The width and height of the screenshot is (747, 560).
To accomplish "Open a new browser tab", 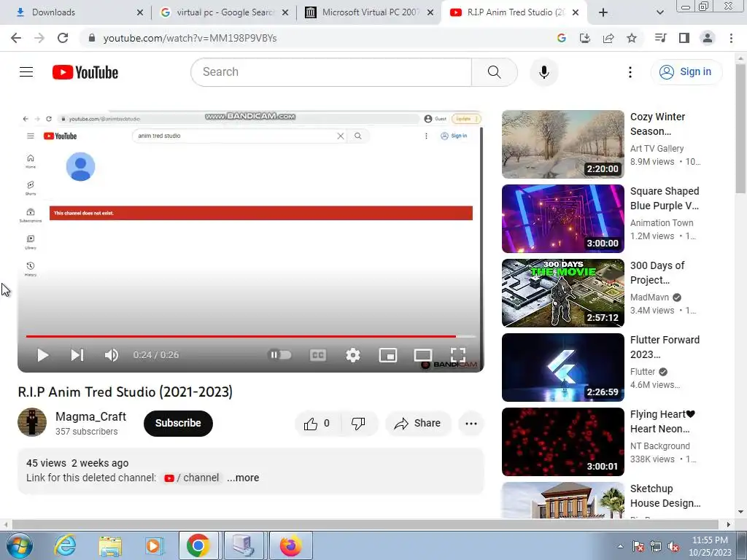I will point(603,12).
